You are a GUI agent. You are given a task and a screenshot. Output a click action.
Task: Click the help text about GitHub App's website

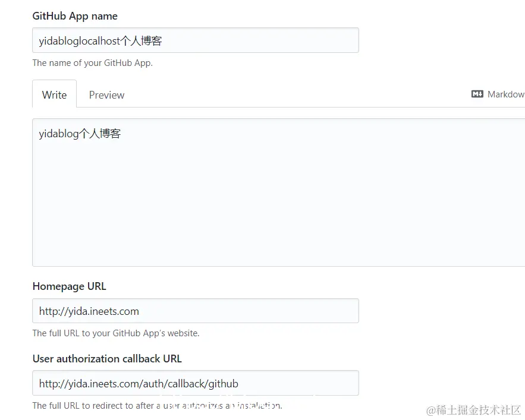click(116, 333)
